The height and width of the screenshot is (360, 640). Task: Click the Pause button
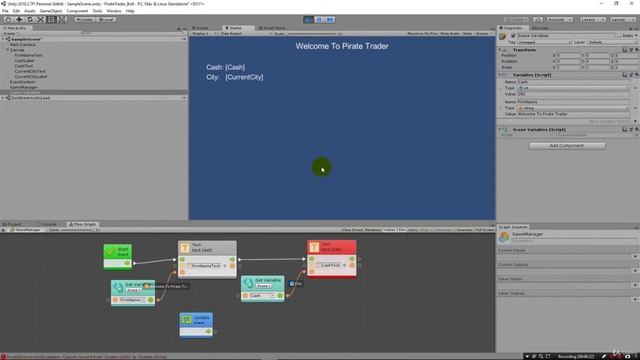click(x=319, y=20)
